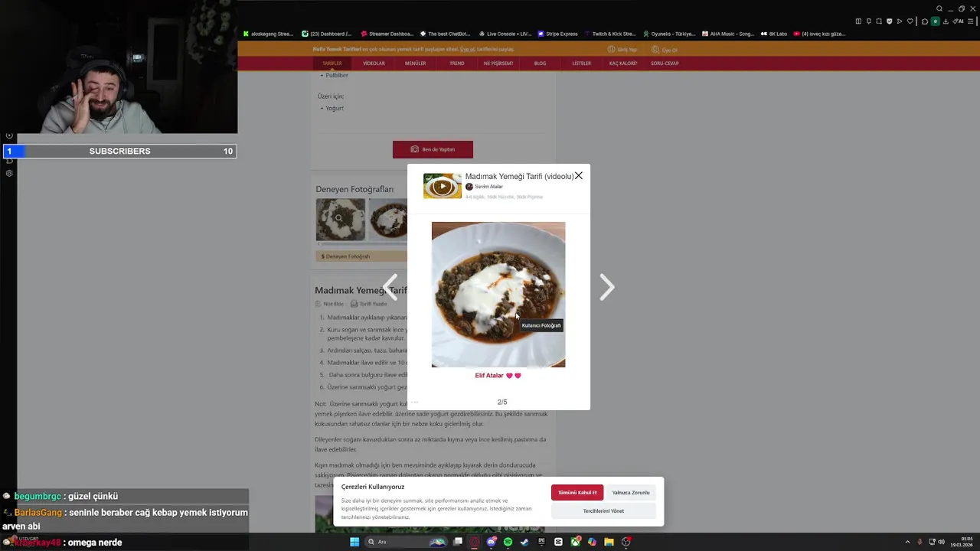Open Steam from taskbar
Screen dimensions: 980x551
pyautogui.click(x=524, y=542)
